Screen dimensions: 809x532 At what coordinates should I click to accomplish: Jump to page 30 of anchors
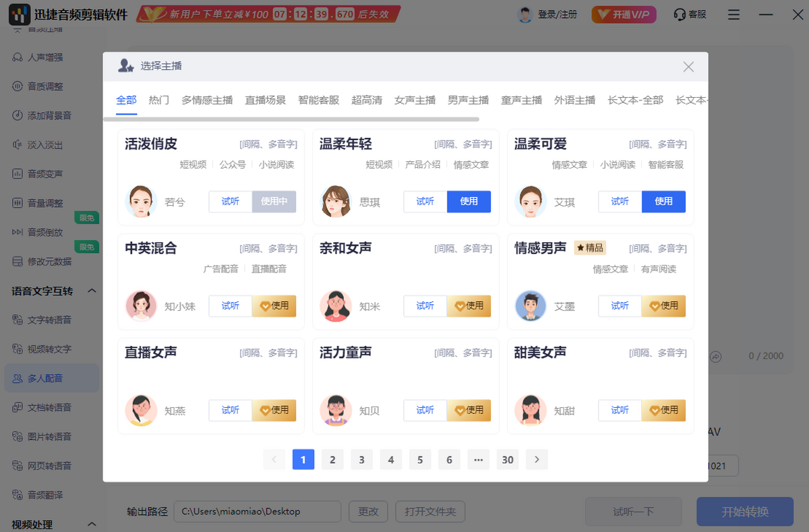pos(508,460)
